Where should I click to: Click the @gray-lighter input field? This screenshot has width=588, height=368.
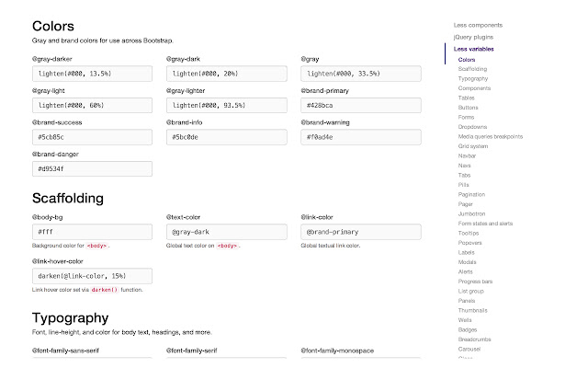point(227,105)
